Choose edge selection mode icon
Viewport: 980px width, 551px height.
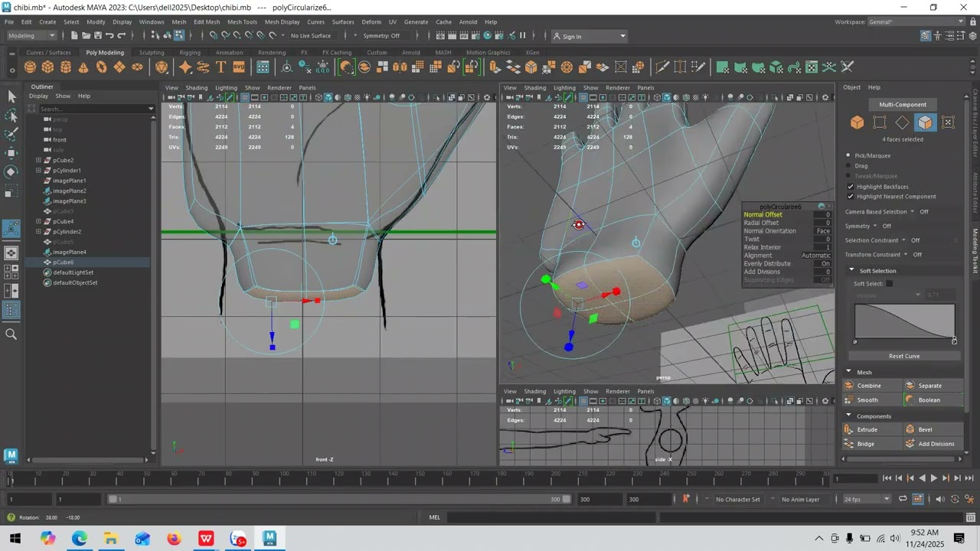(903, 122)
